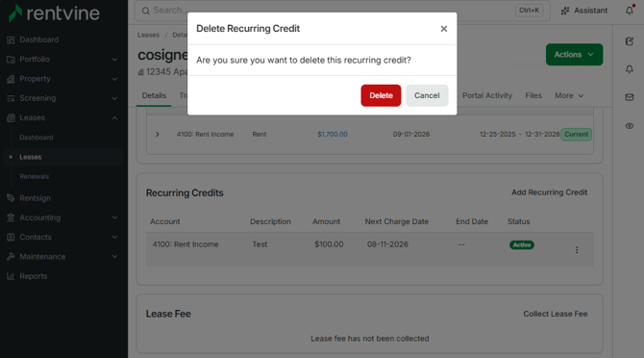
Task: Click the Active status badge
Action: (x=522, y=245)
